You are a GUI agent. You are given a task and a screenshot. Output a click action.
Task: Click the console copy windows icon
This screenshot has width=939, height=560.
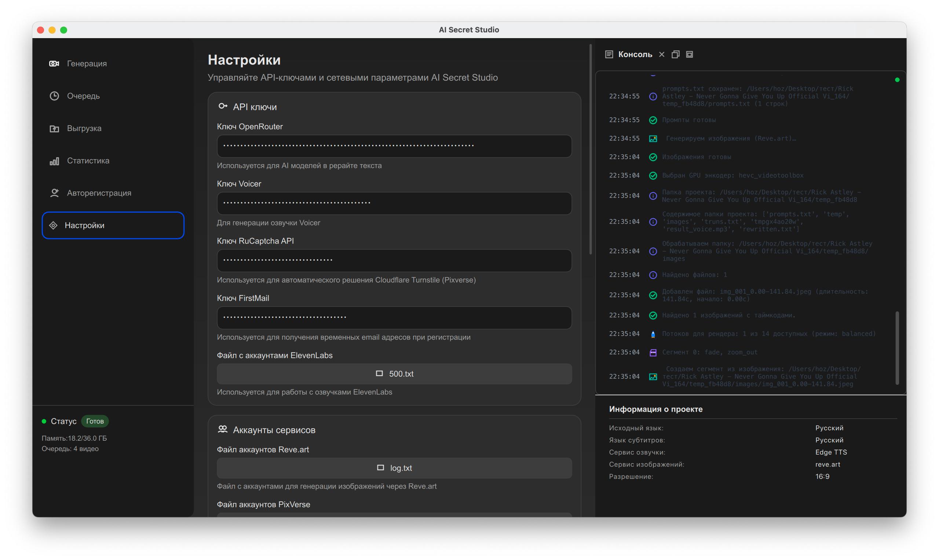(676, 54)
